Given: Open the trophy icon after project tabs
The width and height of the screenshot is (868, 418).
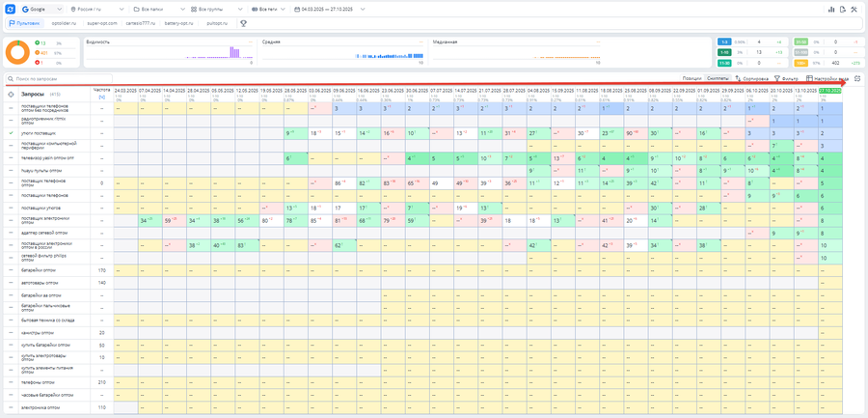Looking at the screenshot, I should 243,23.
